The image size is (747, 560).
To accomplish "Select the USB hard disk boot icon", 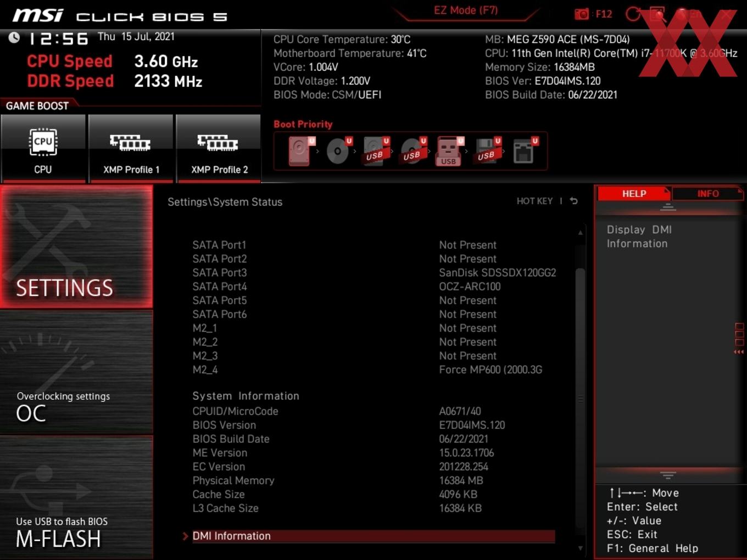I will tap(376, 150).
